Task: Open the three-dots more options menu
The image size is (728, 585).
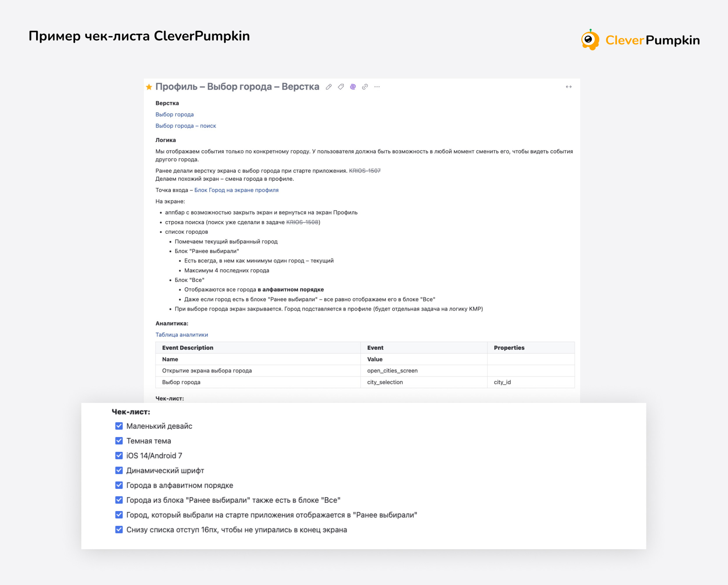Action: tap(377, 87)
